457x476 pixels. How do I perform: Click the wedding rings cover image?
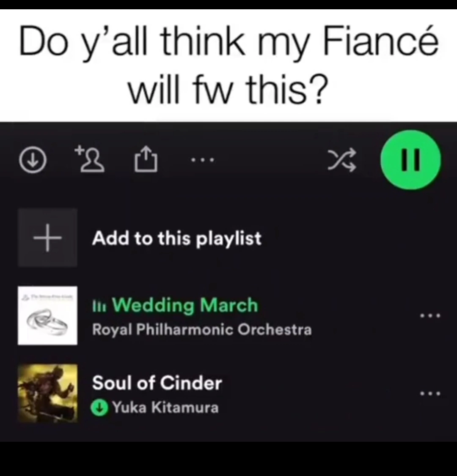click(47, 316)
